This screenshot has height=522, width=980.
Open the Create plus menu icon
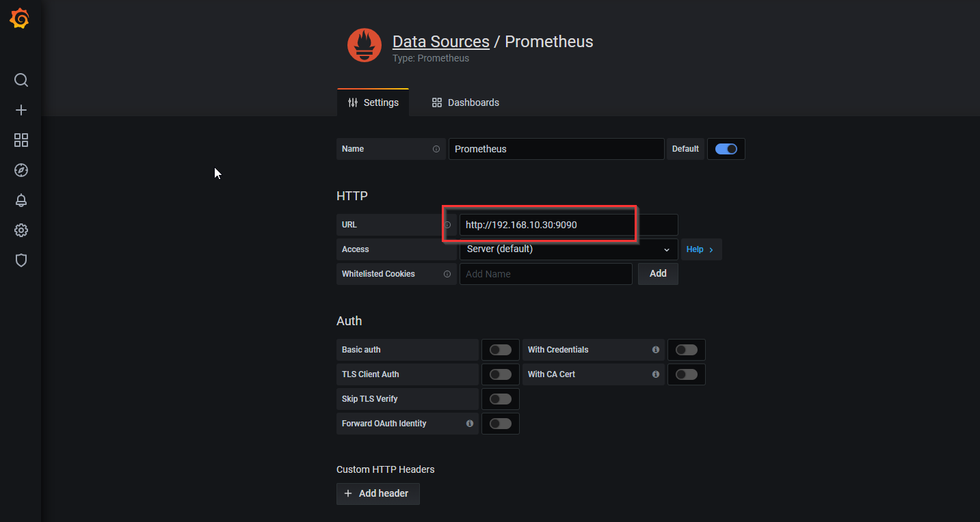[x=21, y=110]
